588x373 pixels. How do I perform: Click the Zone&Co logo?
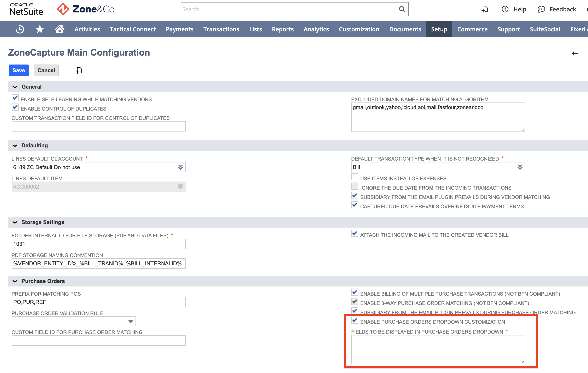(x=85, y=9)
